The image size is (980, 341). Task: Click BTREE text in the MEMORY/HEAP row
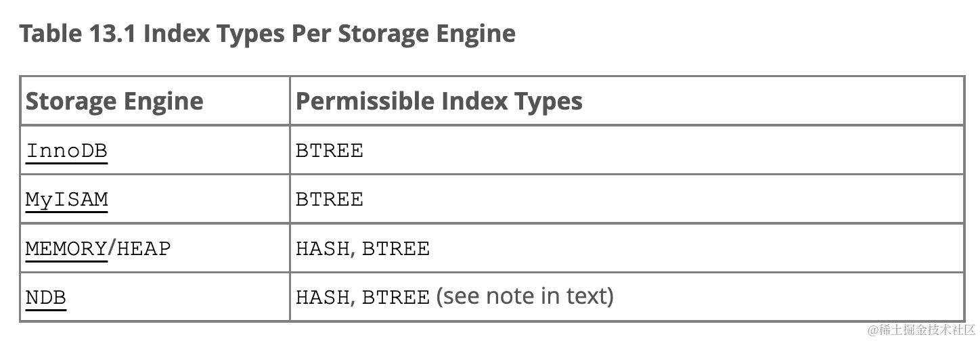(396, 248)
